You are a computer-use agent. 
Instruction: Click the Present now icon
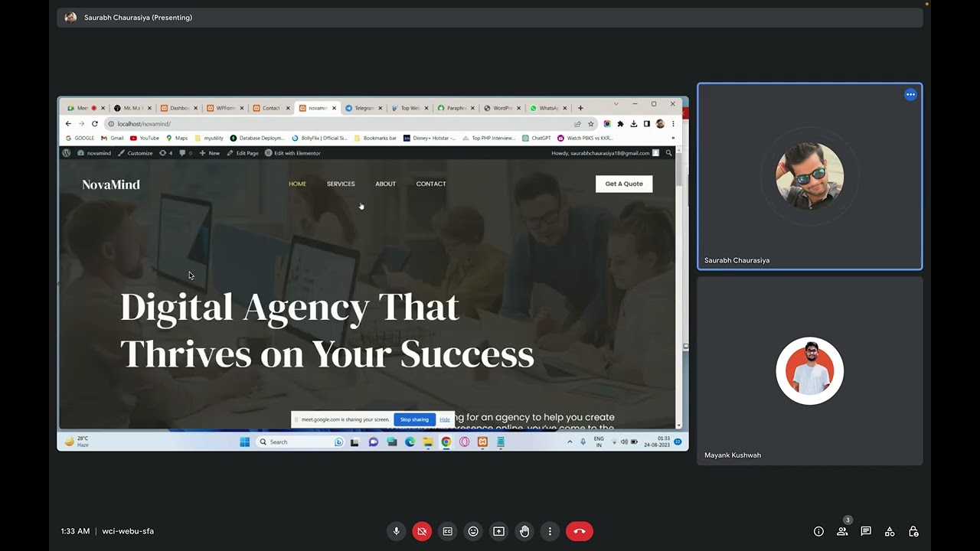coord(498,531)
